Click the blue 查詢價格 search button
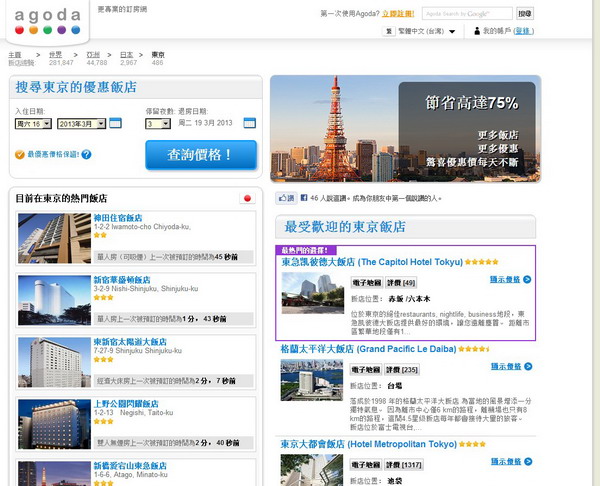The width and height of the screenshot is (600, 486). click(201, 155)
